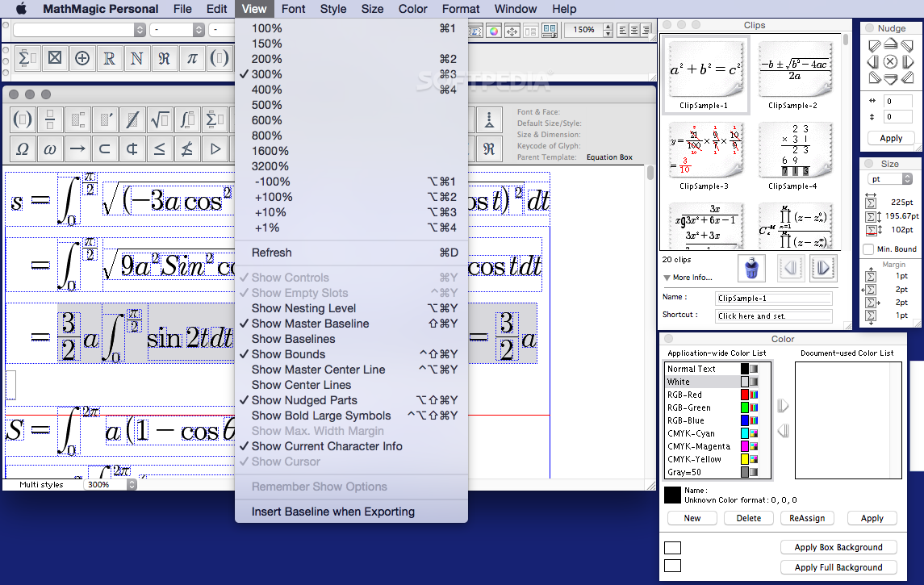
Task: Nudge selection upward with top arrow
Action: click(x=890, y=44)
